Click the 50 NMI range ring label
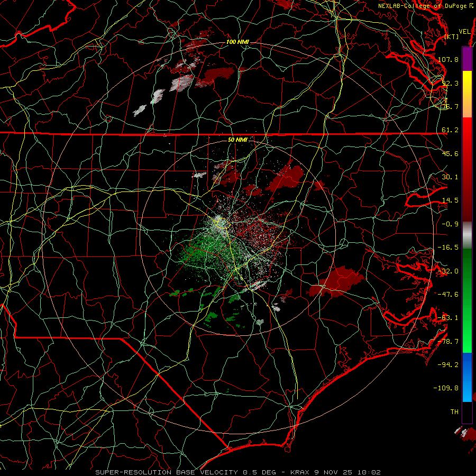This screenshot has width=476, height=476. 237,140
